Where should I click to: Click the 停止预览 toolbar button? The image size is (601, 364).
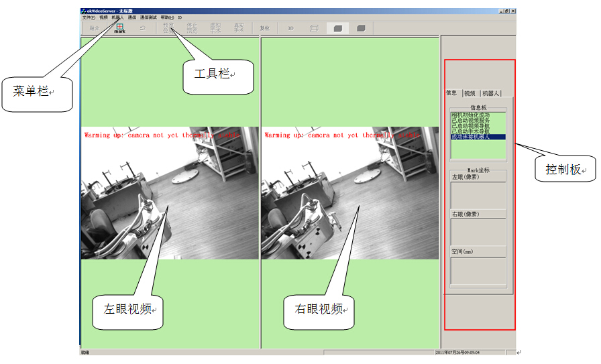[192, 28]
